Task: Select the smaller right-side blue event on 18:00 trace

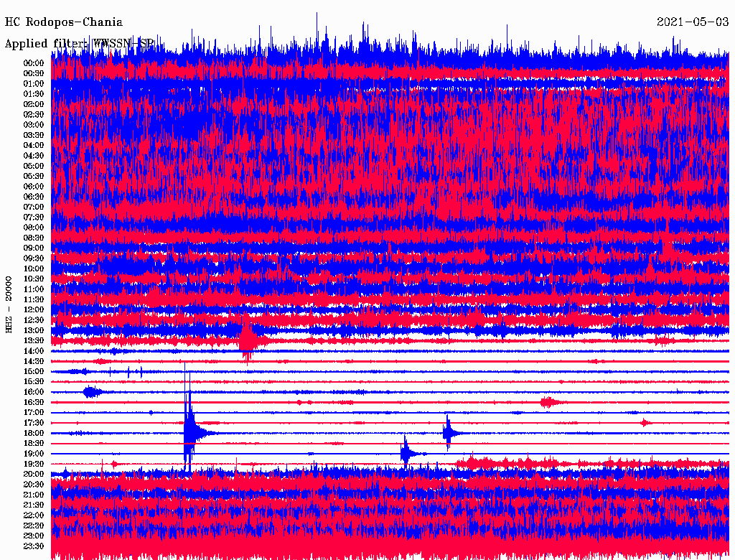Action: coord(449,432)
